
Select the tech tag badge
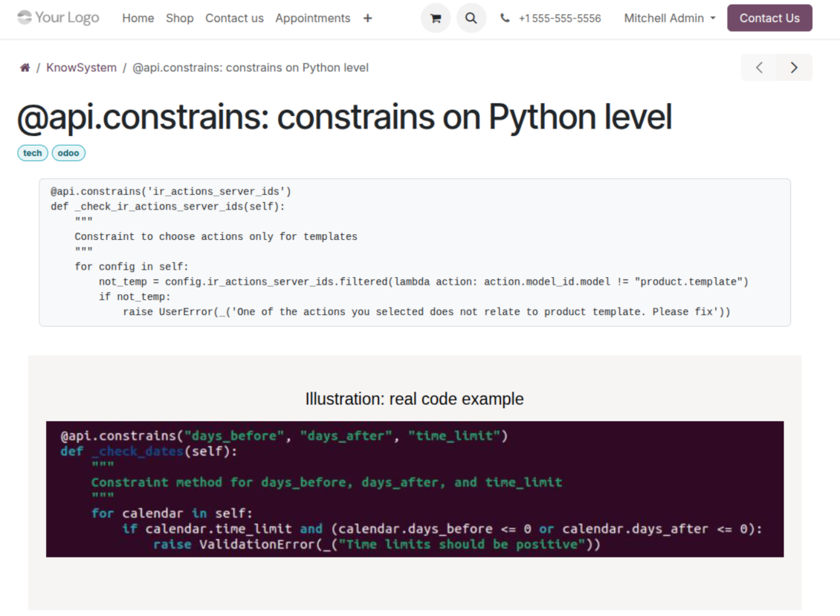tap(33, 153)
